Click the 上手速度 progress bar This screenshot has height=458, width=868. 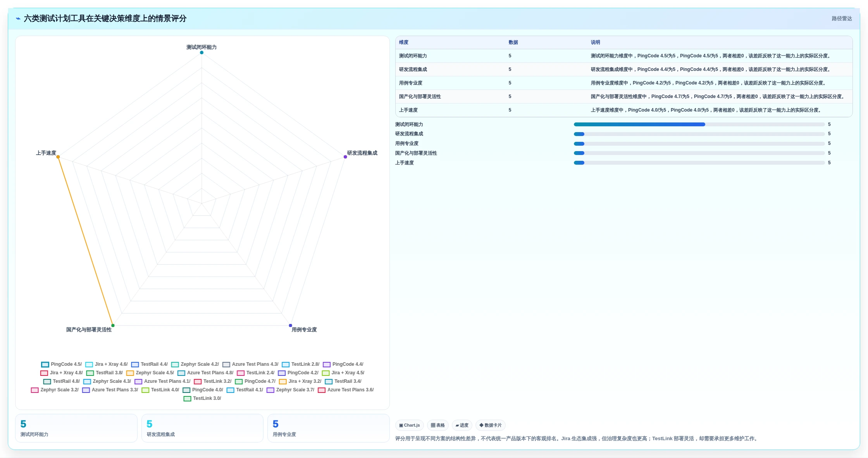click(699, 163)
